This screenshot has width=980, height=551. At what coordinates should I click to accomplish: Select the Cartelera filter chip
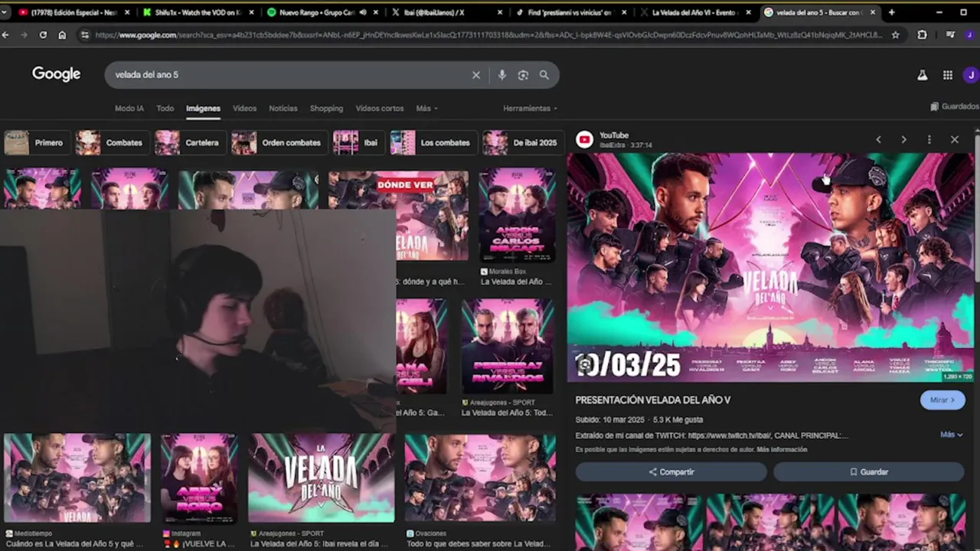tap(189, 142)
